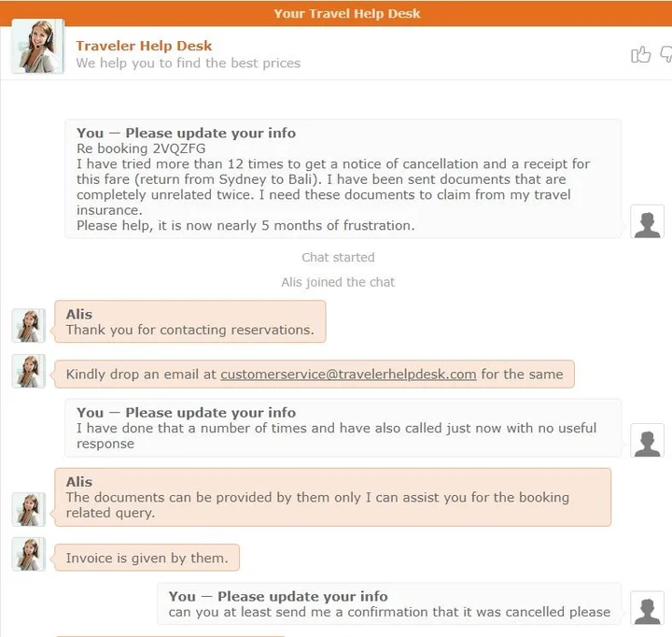Viewport: 672px width, 637px height.
Task: Click the Traveler Help Desk agent photo
Action: (x=37, y=46)
